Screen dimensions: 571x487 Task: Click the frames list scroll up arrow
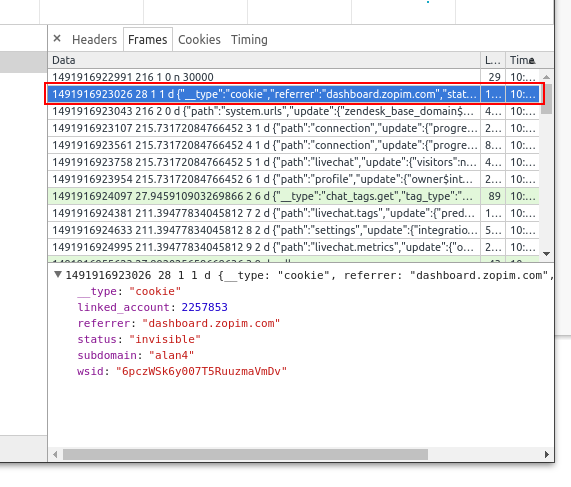point(546,77)
